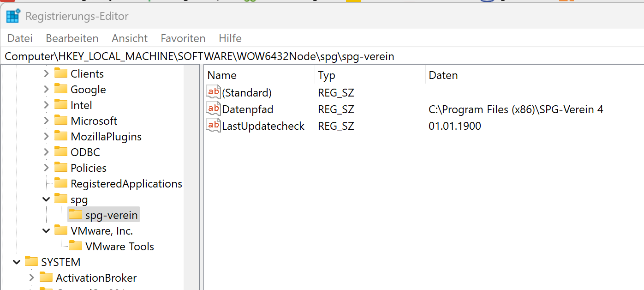Click the data value 01.01.1900

[x=455, y=126]
